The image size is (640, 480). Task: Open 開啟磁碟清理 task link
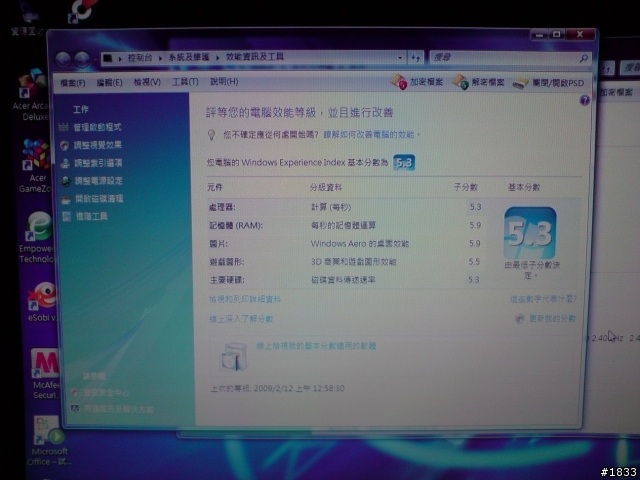pyautogui.click(x=99, y=199)
